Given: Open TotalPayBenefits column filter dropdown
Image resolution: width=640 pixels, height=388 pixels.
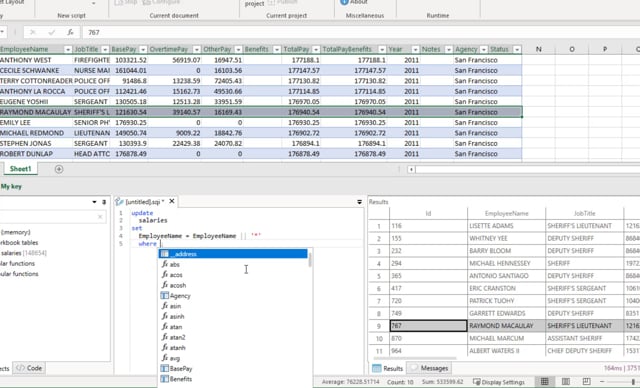Looking at the screenshot, I should [382, 49].
